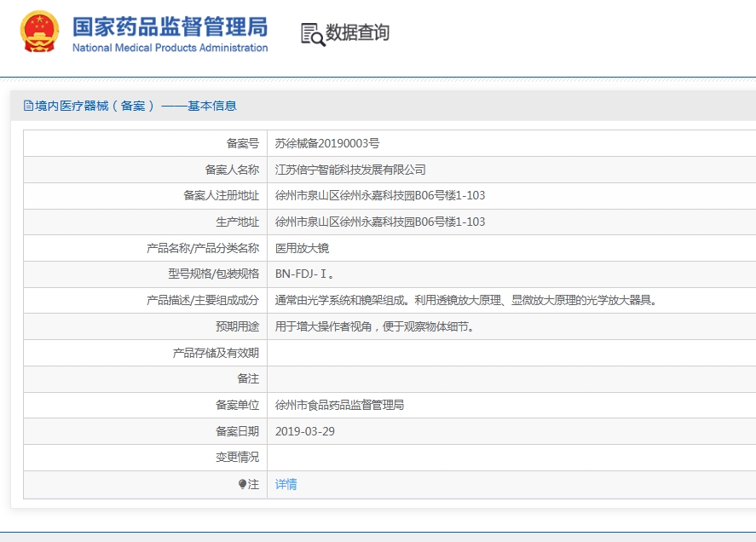Click the 国家药品监督管理局 title text
Image resolution: width=756 pixels, height=542 pixels.
pos(170,26)
